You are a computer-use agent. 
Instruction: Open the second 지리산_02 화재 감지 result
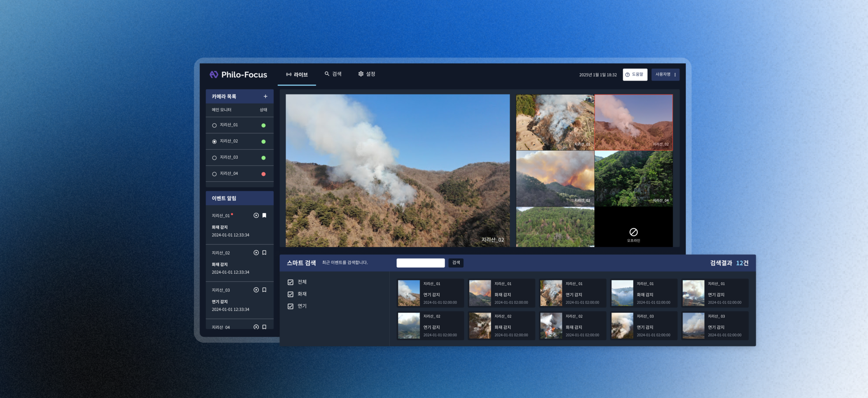click(x=573, y=326)
